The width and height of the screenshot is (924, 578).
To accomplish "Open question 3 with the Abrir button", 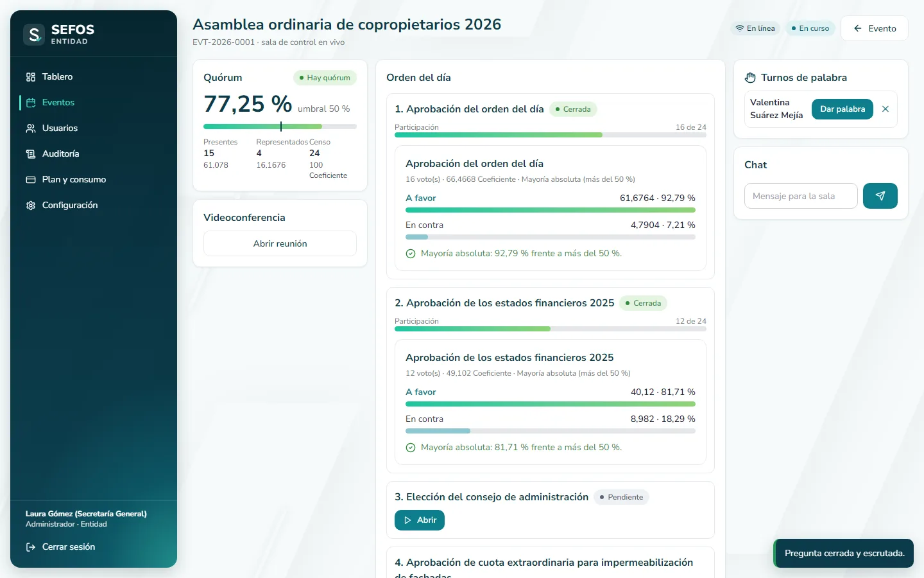I will pos(420,520).
